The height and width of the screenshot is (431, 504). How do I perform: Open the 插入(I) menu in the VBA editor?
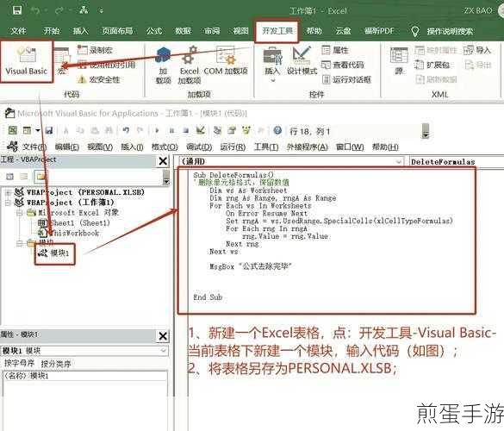pos(132,147)
